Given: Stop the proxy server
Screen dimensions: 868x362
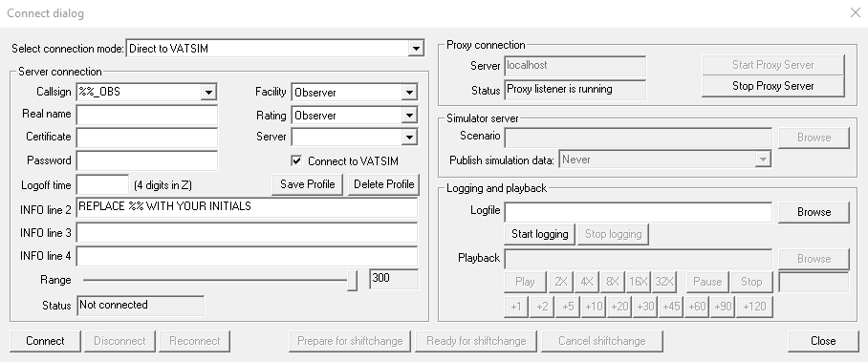Looking at the screenshot, I should coord(772,86).
